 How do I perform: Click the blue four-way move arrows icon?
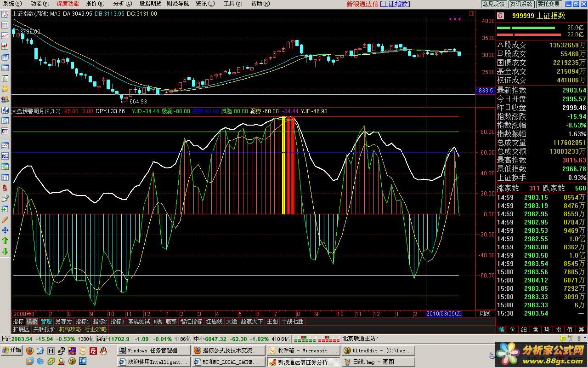coord(5,230)
